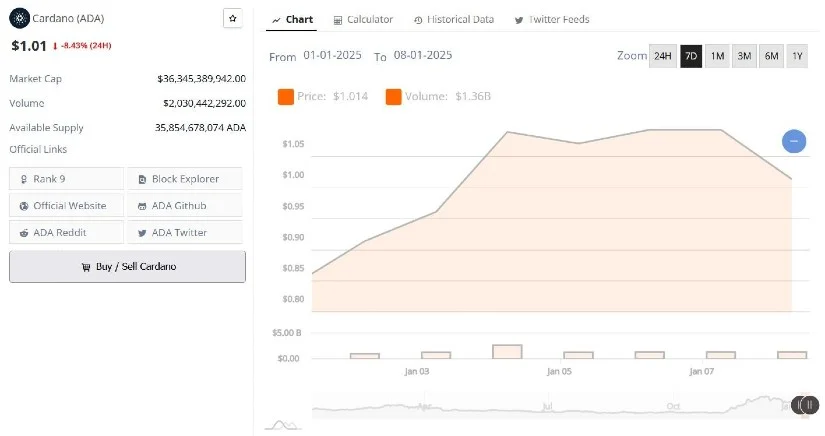The width and height of the screenshot is (825, 436).
Task: Edit the From date 01-01-2025
Action: pos(333,55)
